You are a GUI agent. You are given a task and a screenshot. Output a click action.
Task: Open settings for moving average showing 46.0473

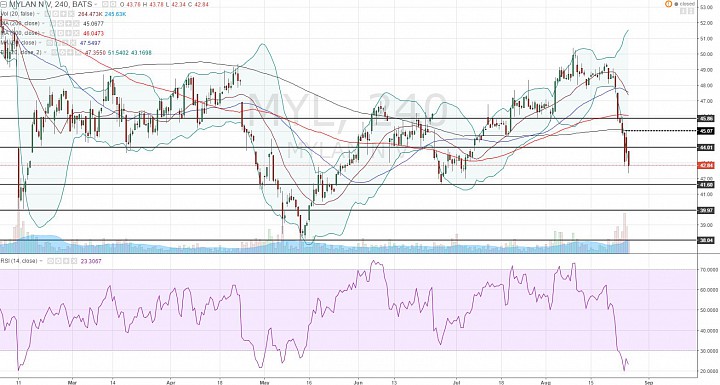pyautogui.click(x=60, y=33)
